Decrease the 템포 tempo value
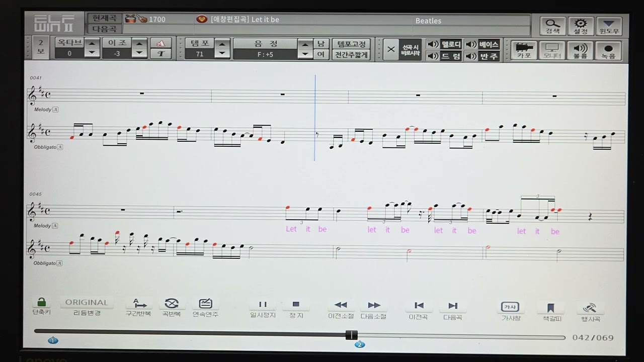Image resolution: width=644 pixels, height=362 pixels. pos(222,54)
